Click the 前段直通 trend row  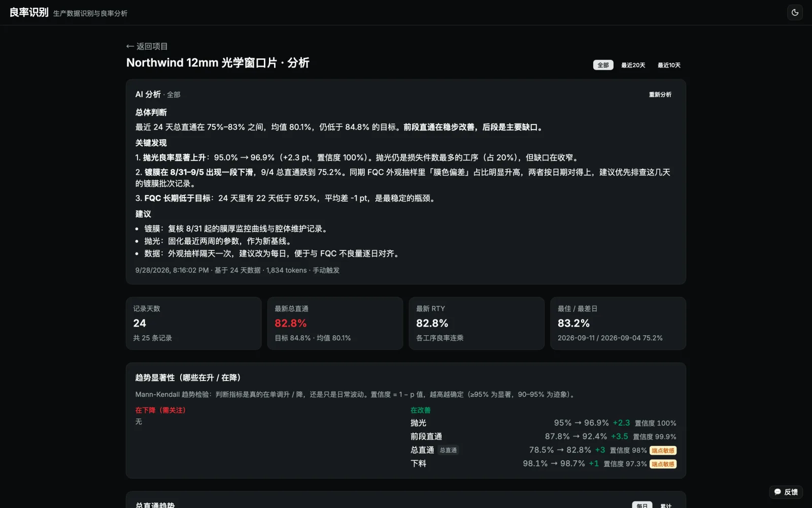[543, 436]
